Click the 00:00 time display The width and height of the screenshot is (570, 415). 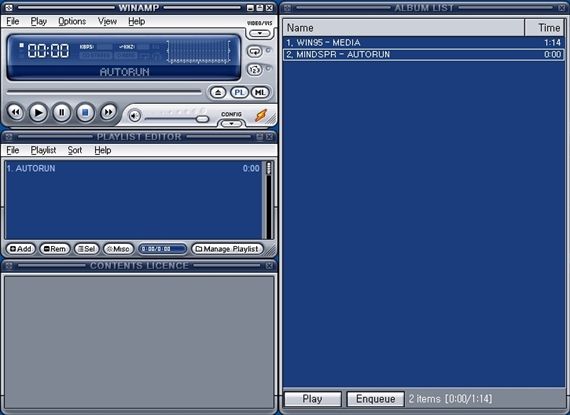pyautogui.click(x=48, y=51)
